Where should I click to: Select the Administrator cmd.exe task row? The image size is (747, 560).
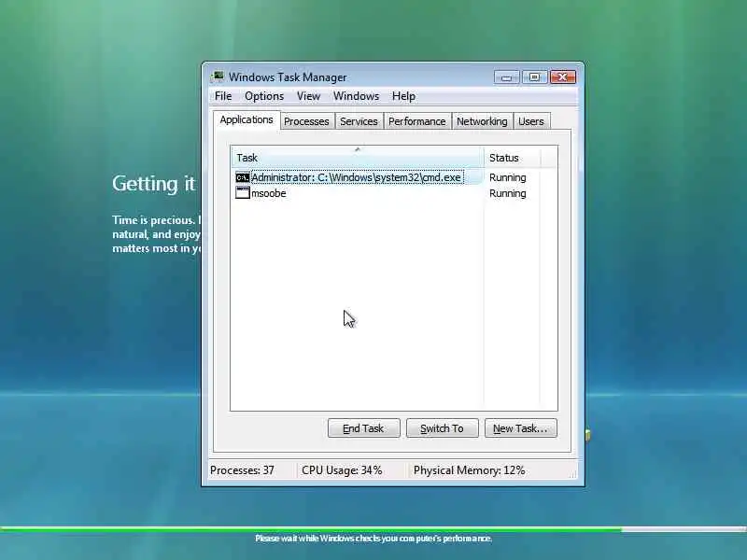[x=358, y=177]
